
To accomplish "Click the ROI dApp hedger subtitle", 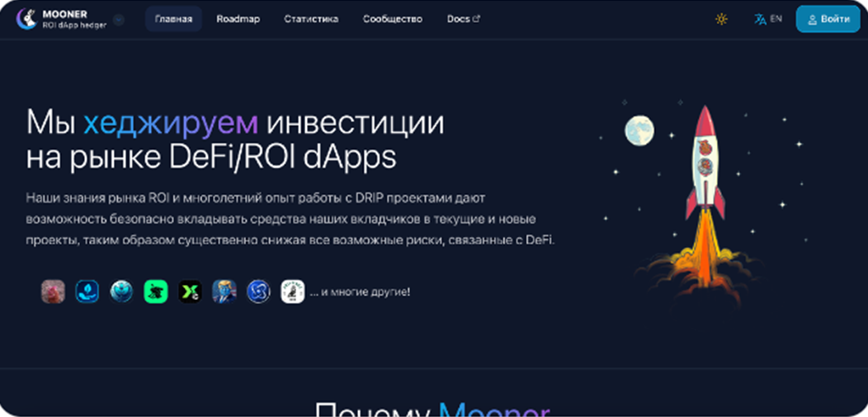I will click(x=74, y=25).
